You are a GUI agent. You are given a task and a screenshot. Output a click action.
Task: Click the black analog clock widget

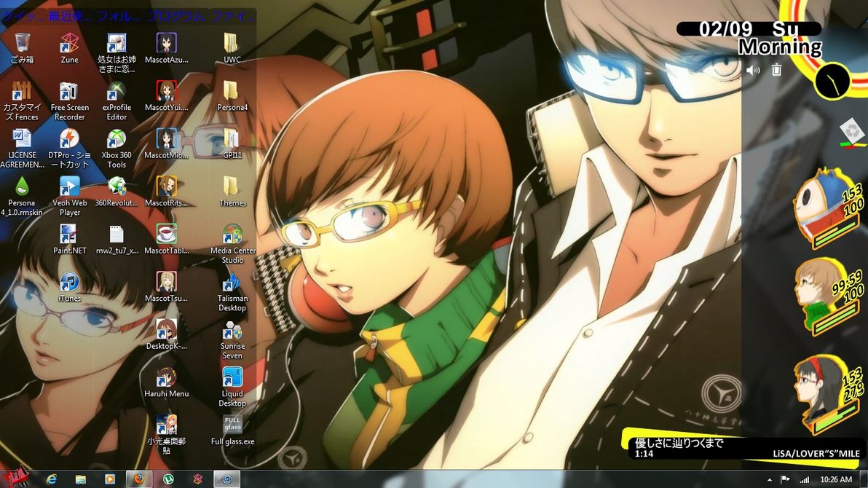click(832, 82)
